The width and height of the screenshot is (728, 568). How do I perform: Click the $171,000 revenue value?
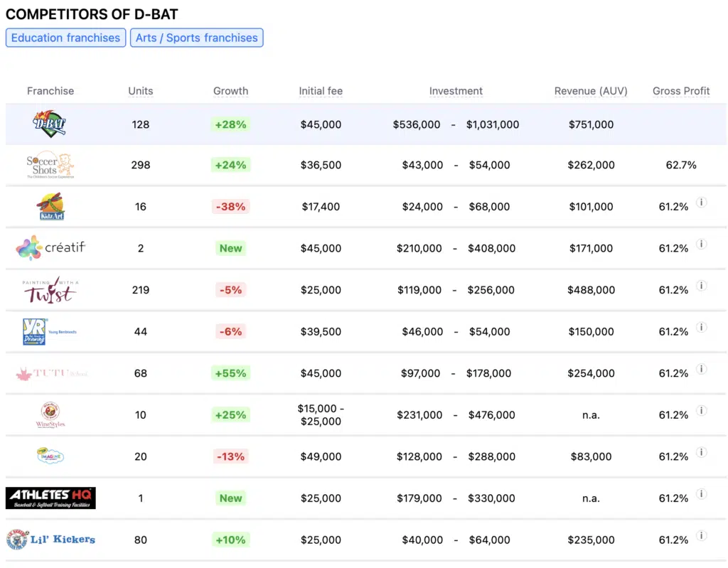[x=591, y=248]
